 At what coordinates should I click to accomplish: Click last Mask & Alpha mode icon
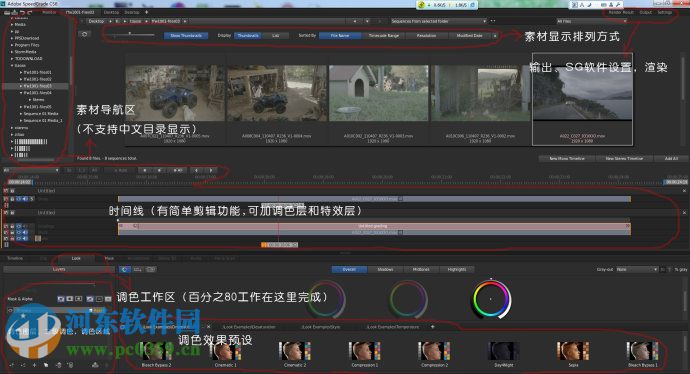pos(108,299)
